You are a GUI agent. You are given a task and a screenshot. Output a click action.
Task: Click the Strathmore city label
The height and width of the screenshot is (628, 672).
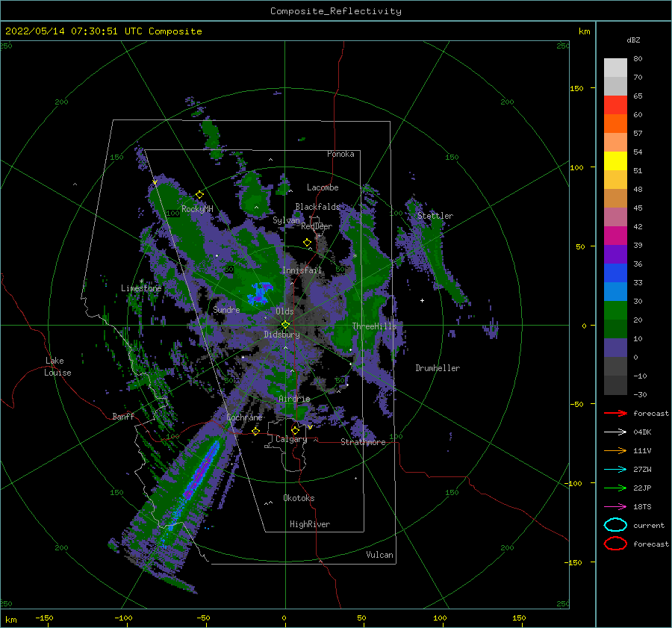click(x=363, y=442)
